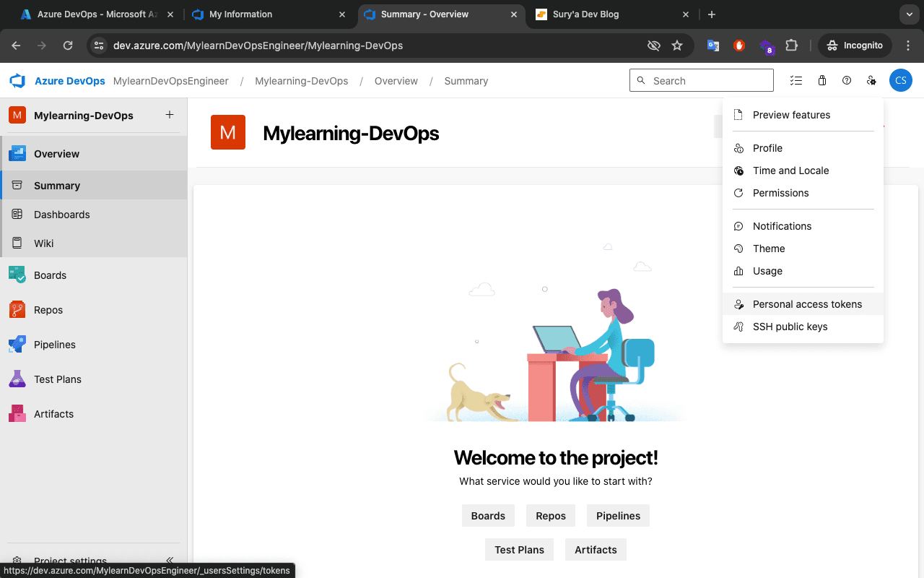Click the Search input field
The height and width of the screenshot is (578, 924).
click(x=702, y=81)
